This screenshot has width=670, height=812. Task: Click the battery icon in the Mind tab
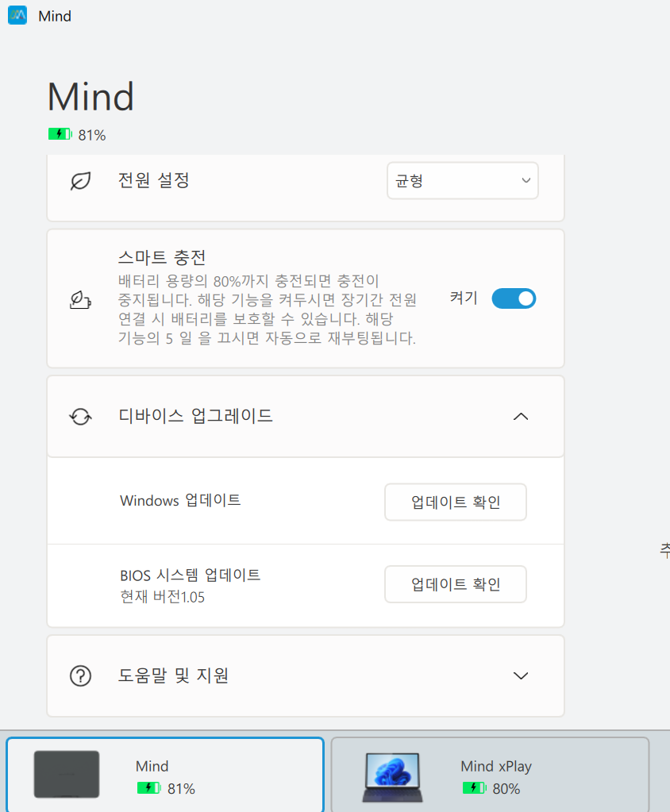click(149, 788)
